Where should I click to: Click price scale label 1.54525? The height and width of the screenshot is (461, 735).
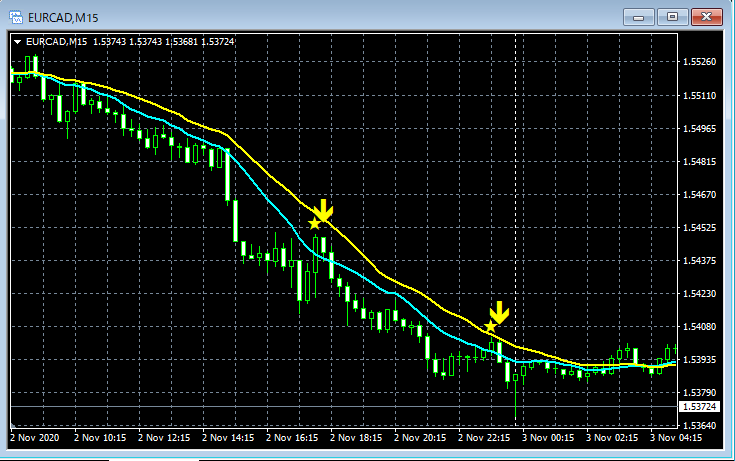(699, 228)
